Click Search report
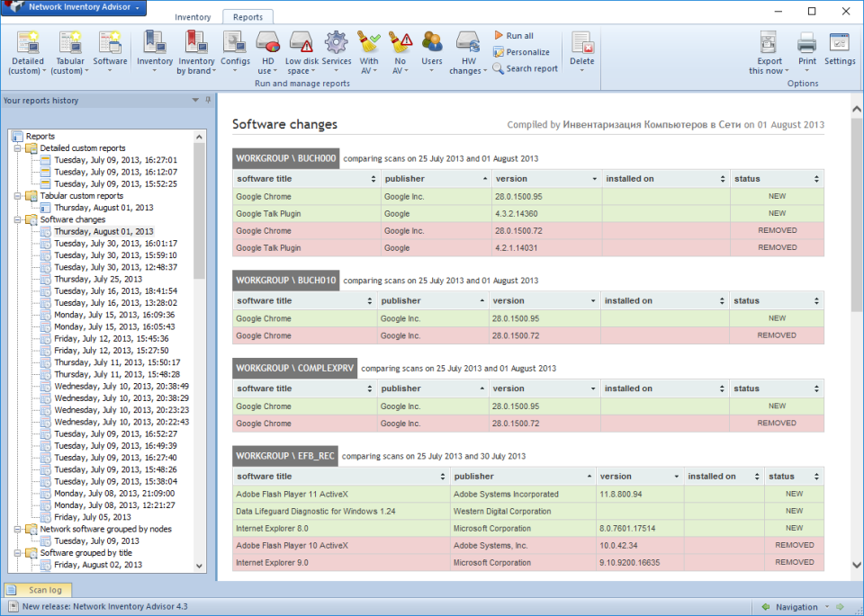This screenshot has width=864, height=616. (x=525, y=68)
